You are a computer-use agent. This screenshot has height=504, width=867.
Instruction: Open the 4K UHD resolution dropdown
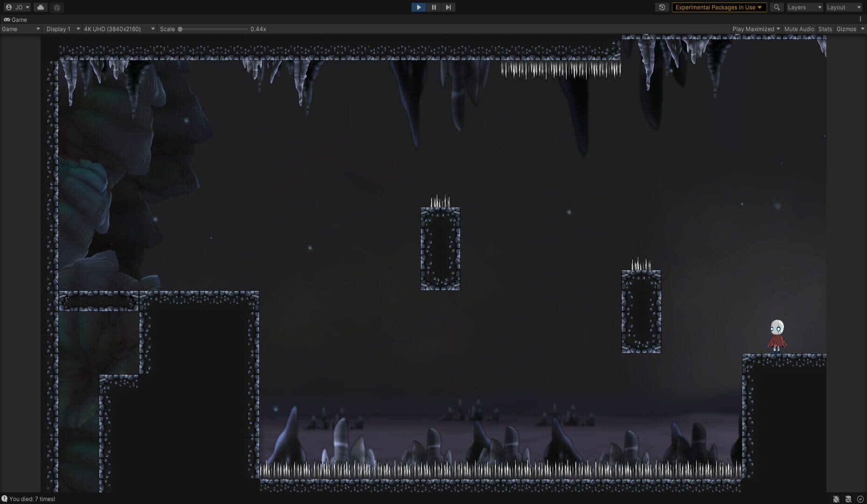point(119,29)
